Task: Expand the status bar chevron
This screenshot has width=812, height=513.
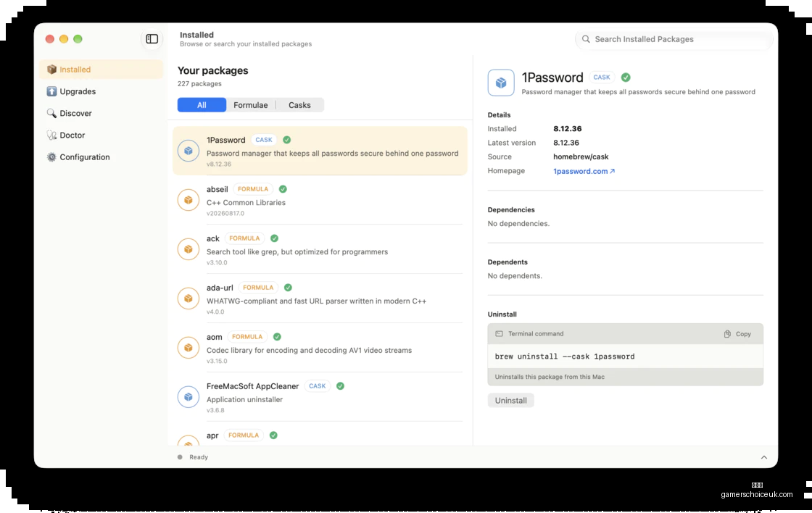Action: pyautogui.click(x=764, y=457)
